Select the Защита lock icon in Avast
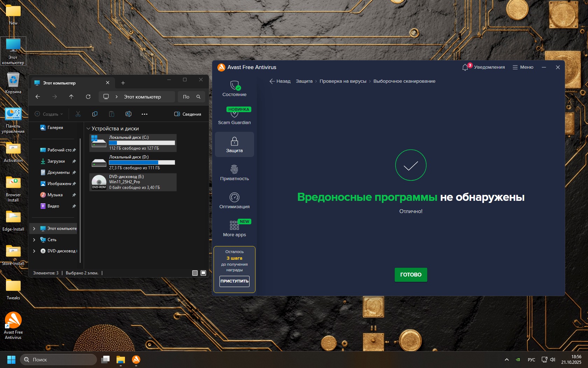588x368 pixels. click(x=234, y=144)
